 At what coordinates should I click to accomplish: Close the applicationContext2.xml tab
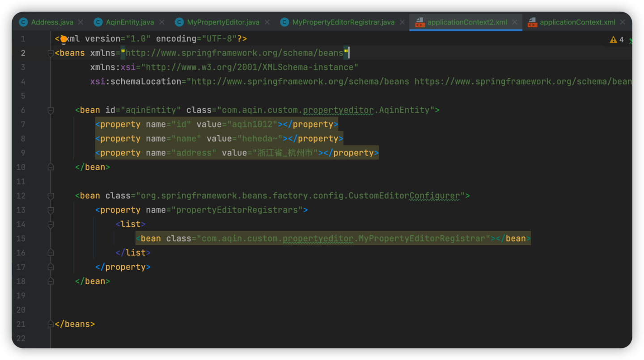(x=515, y=22)
